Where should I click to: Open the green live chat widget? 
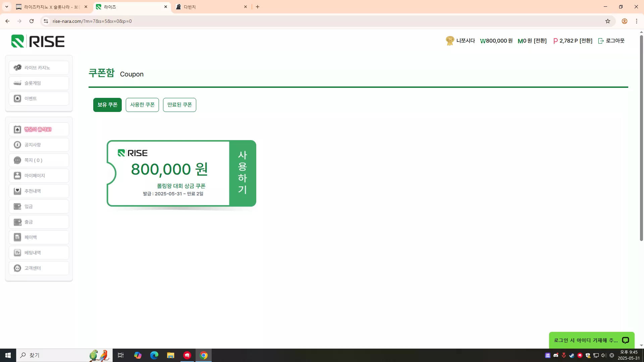click(x=592, y=340)
